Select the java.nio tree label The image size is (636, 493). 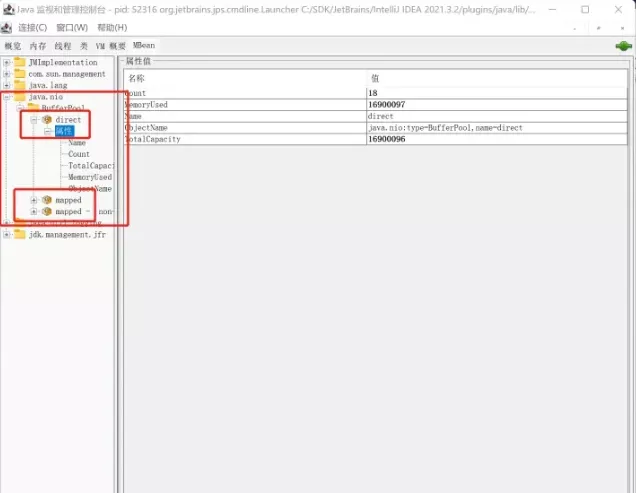coord(45,97)
